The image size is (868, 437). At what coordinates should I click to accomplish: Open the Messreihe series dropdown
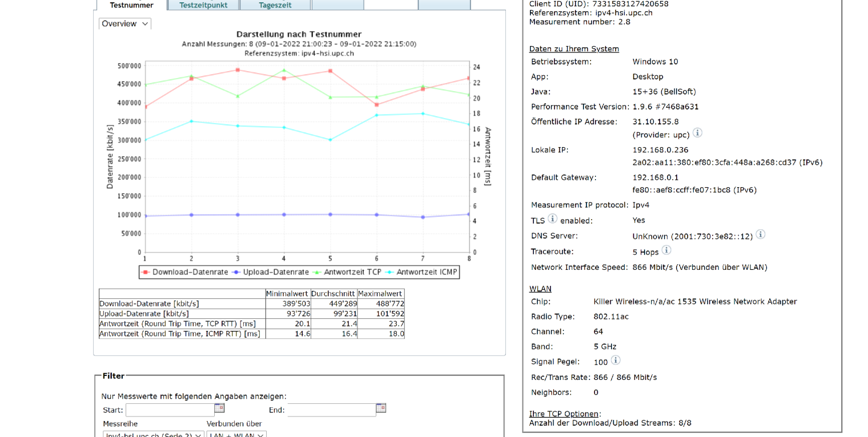click(x=153, y=435)
